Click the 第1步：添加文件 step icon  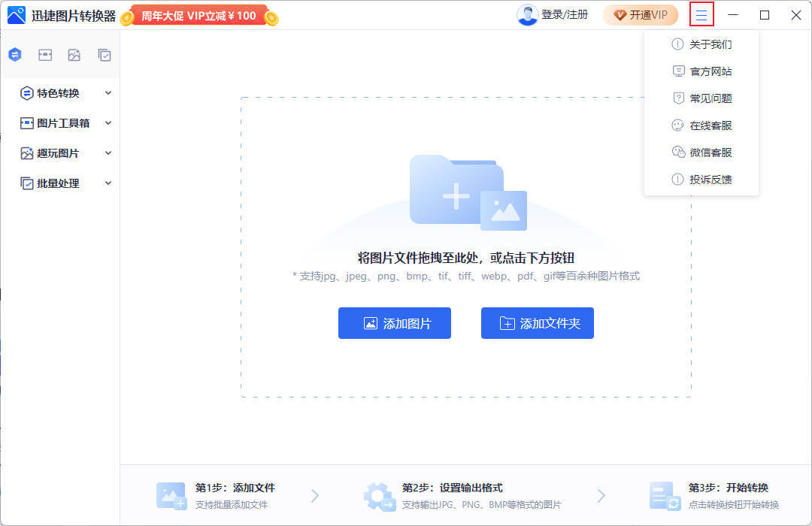(x=171, y=496)
